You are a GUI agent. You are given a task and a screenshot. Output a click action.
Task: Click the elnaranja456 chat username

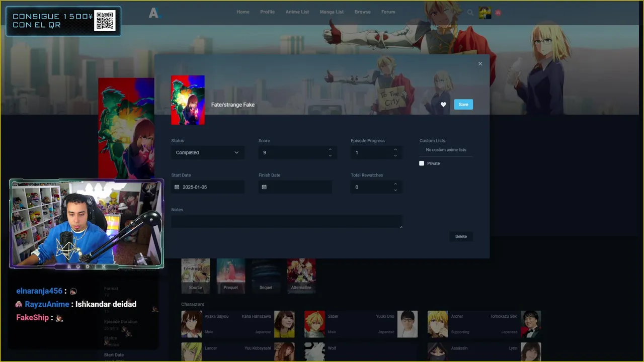[x=39, y=291]
